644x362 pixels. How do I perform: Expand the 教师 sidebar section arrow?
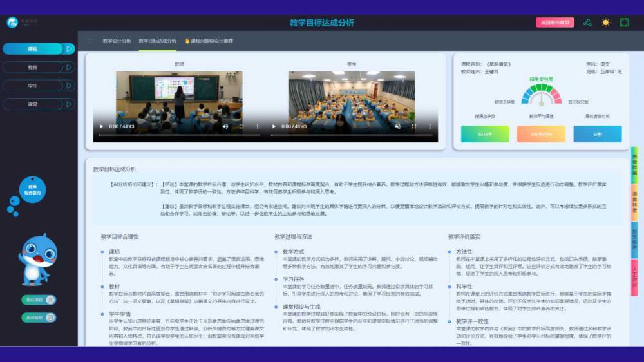(x=70, y=67)
